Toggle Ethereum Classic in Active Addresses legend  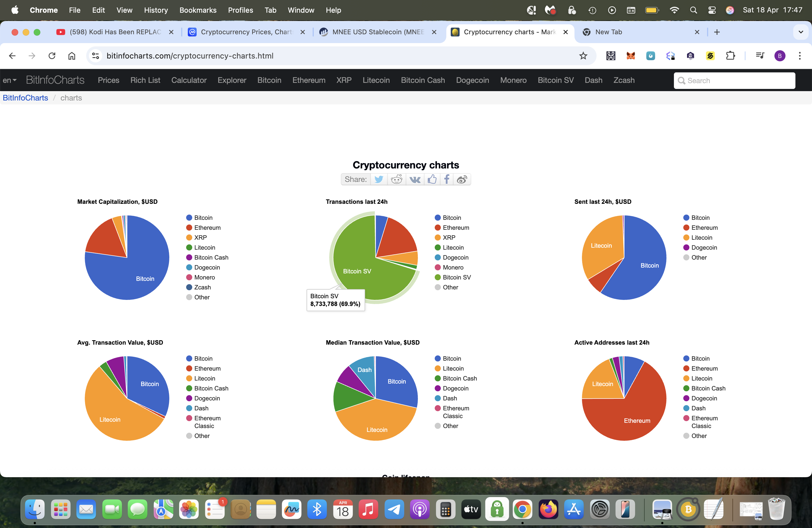point(700,422)
